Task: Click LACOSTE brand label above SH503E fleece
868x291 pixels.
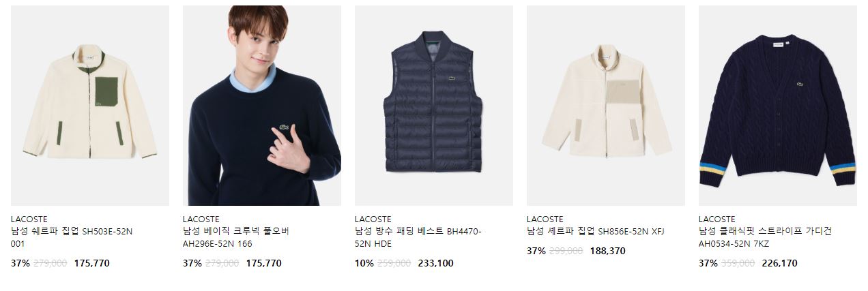Action: coord(29,219)
